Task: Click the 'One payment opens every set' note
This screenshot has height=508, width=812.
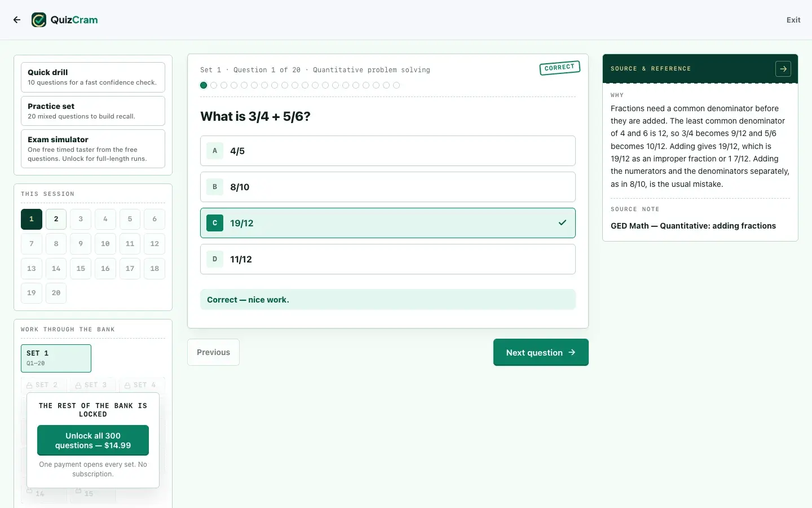Action: click(x=93, y=469)
